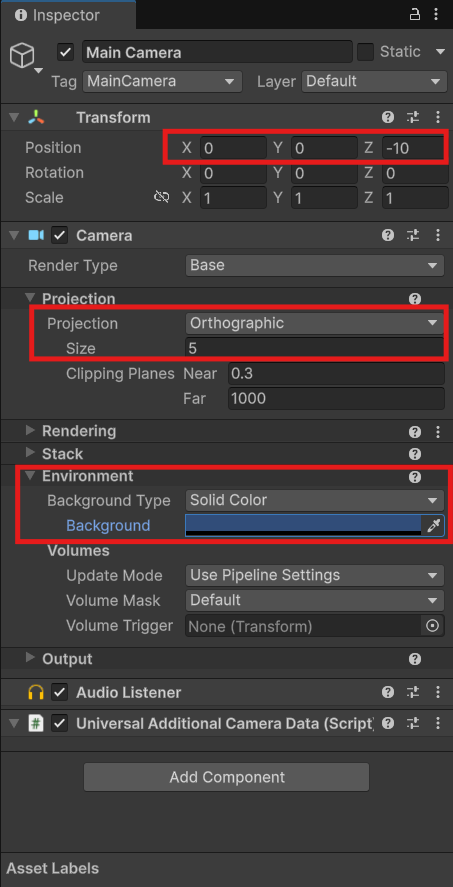Open Transform component help icon
Viewport: 453px width, 887px height.
click(x=388, y=117)
